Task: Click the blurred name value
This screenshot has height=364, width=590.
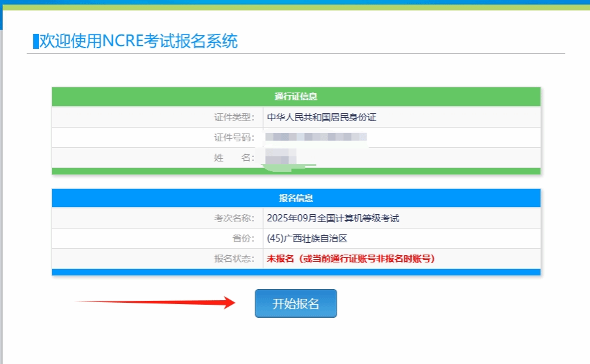Action: 281,158
